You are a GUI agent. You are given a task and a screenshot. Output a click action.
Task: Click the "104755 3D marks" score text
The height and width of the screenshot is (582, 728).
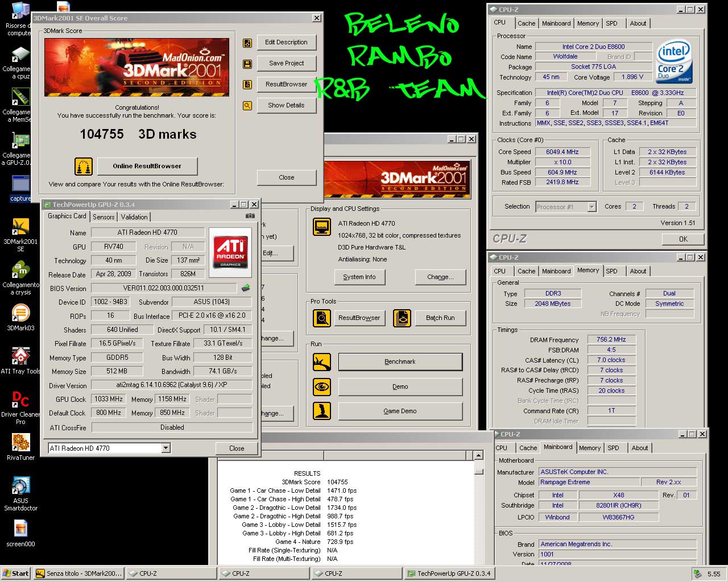tap(138, 134)
